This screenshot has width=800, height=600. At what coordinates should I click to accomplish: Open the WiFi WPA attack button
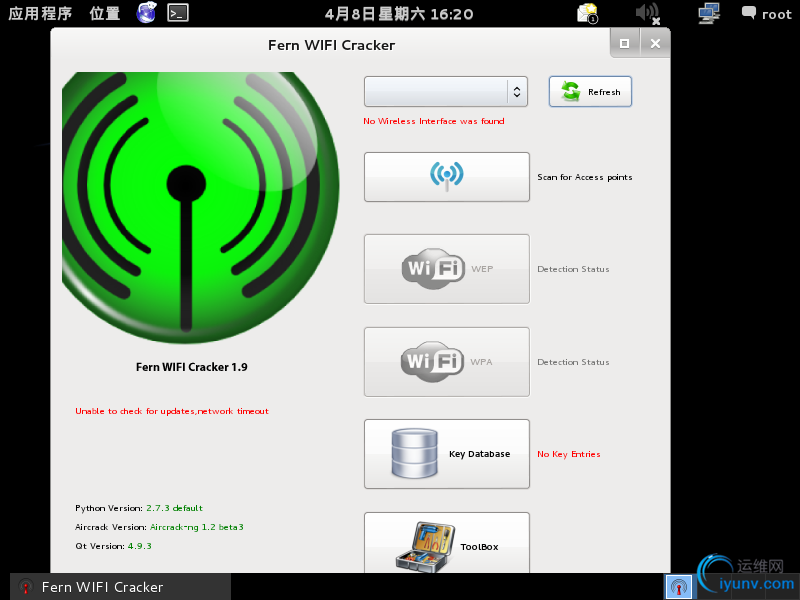pos(446,362)
